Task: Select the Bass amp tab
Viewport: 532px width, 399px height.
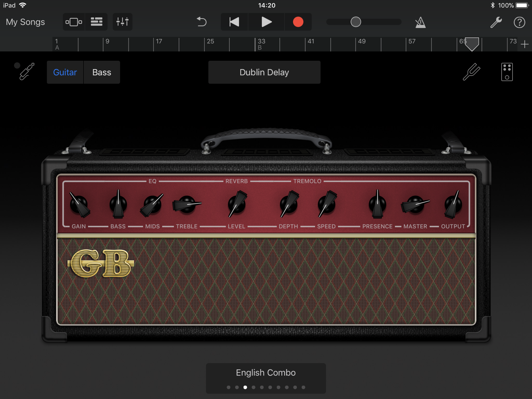Action: 102,72
